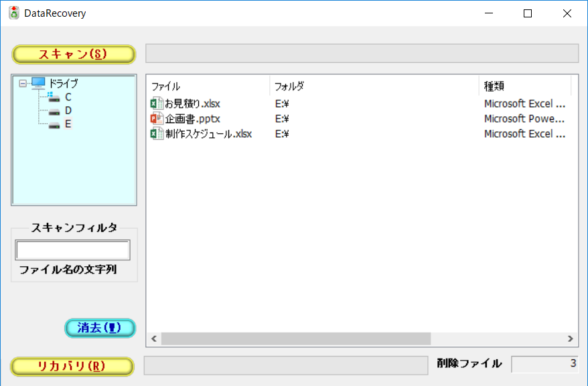Collapse the ドライブ tree node

coord(22,83)
